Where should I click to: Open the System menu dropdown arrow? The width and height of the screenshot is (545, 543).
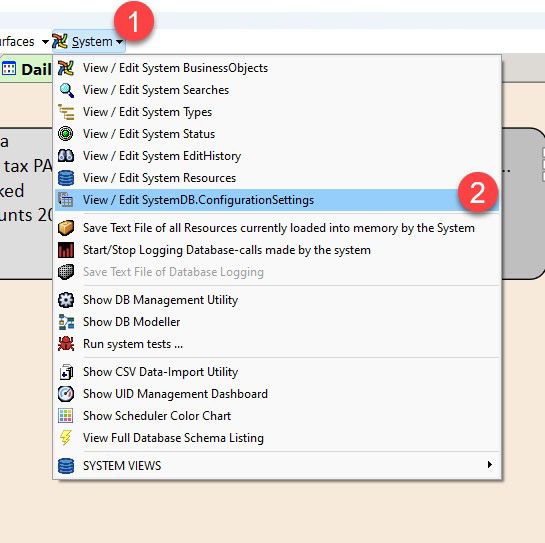click(120, 42)
